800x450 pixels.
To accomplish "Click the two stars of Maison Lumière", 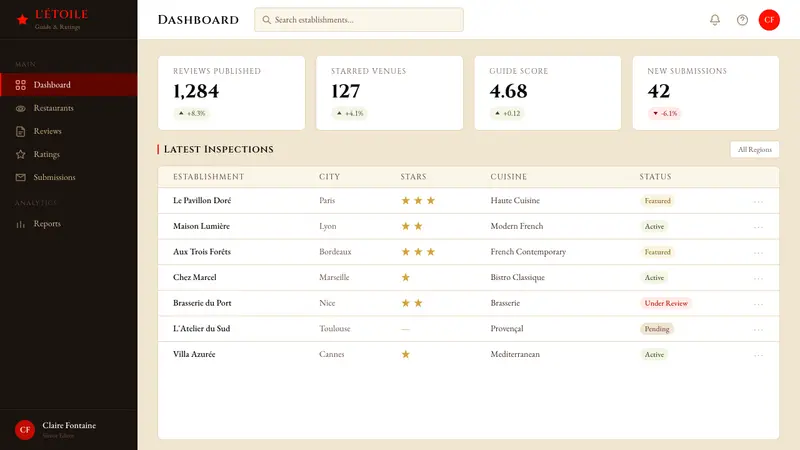I will click(412, 226).
